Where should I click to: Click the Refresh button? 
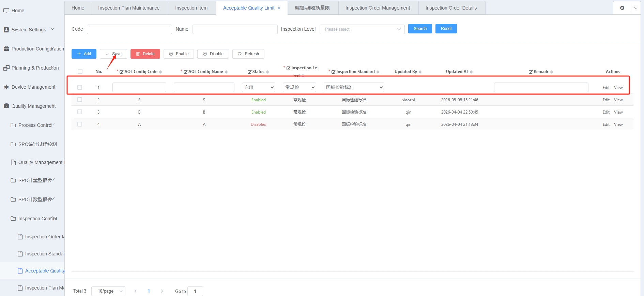click(x=248, y=54)
